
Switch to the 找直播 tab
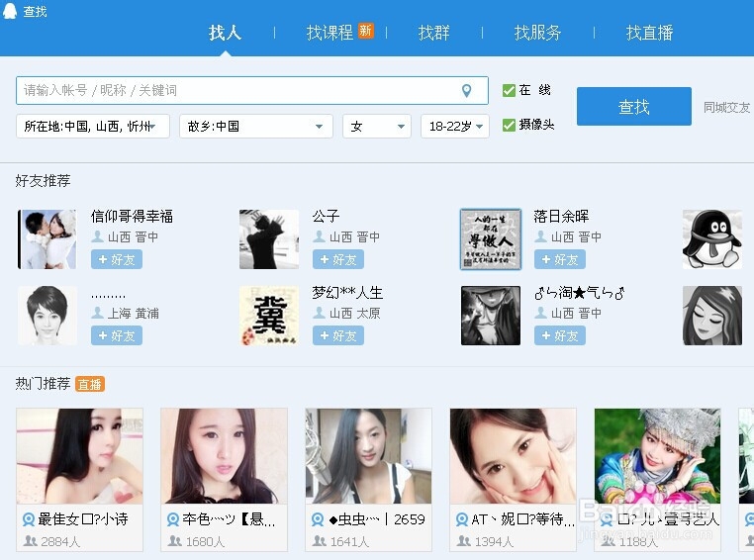click(649, 33)
